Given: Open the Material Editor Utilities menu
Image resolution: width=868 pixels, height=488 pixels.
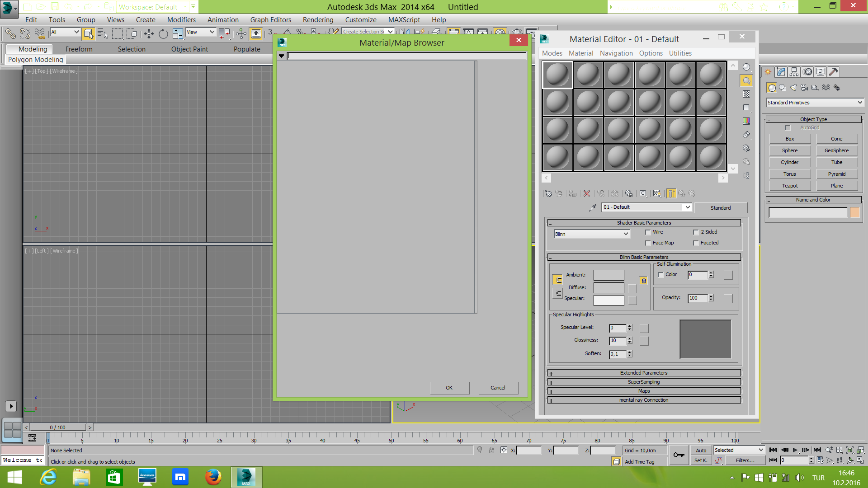Looking at the screenshot, I should [x=680, y=53].
